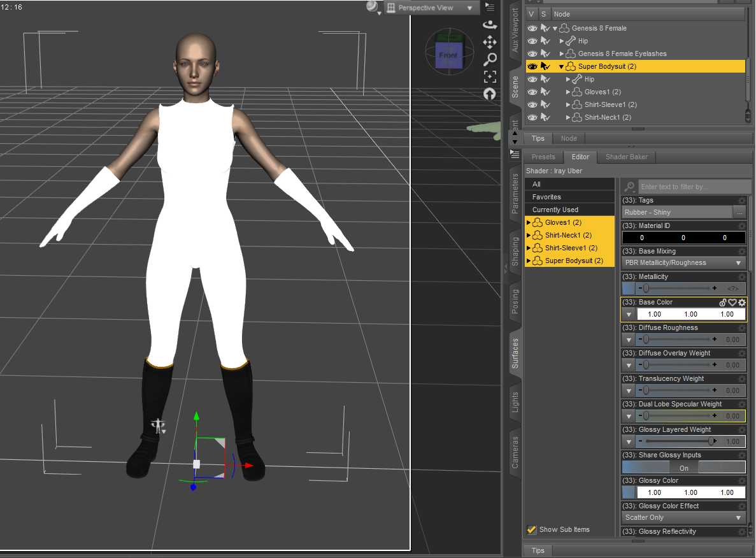Viewport: 756px width, 558px height.
Task: Toggle selectability of Super Bodysuit (2) node
Action: coord(545,66)
